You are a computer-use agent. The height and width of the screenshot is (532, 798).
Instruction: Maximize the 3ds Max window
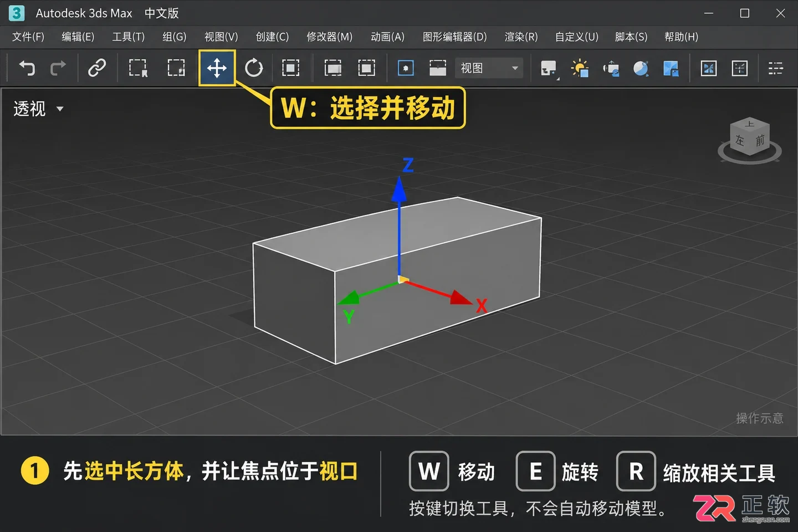pyautogui.click(x=745, y=13)
